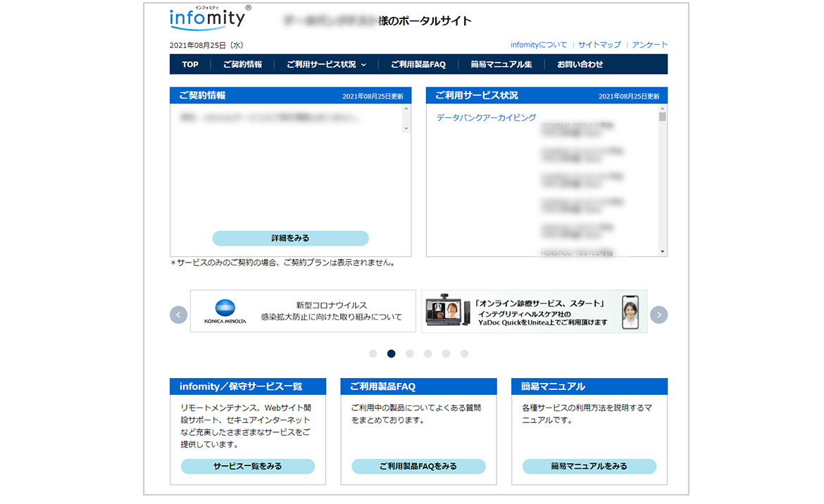
Task: Advance to next carousel banner
Action: (x=658, y=315)
